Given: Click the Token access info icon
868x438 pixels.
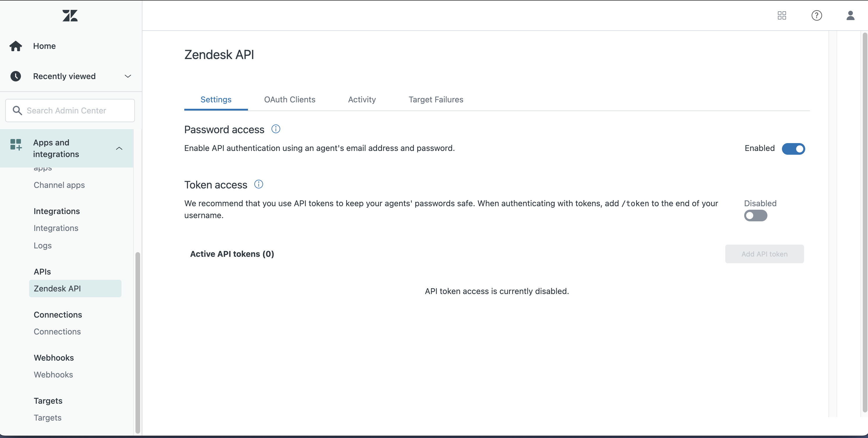Looking at the screenshot, I should pyautogui.click(x=258, y=184).
